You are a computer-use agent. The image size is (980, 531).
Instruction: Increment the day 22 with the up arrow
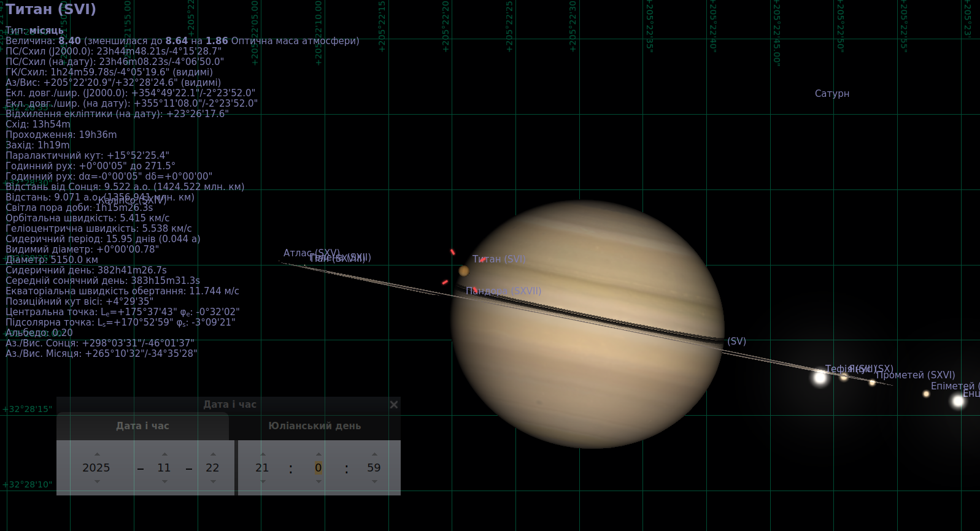[213, 454]
